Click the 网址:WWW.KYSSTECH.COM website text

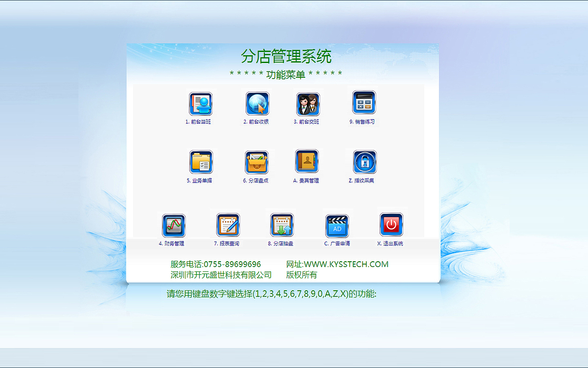(337, 264)
